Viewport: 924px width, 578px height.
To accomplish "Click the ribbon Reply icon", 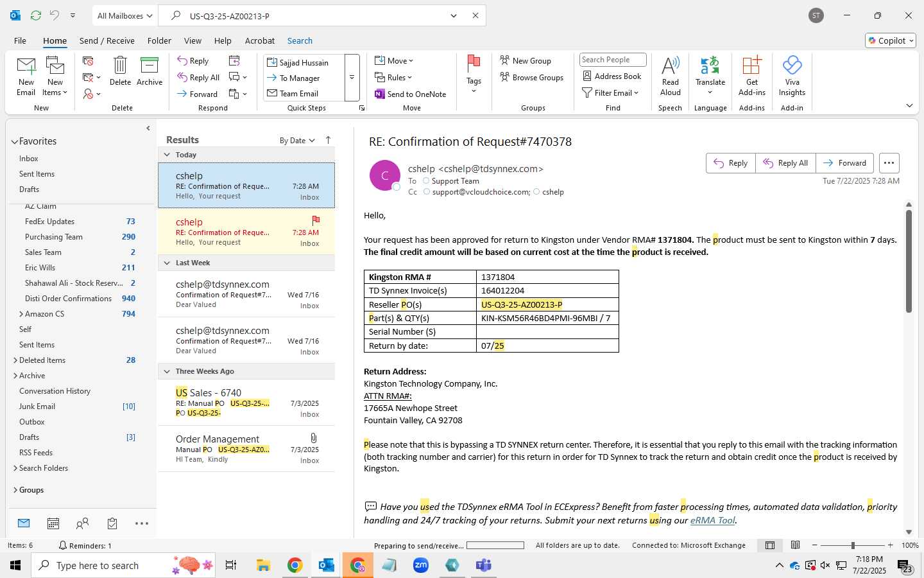I will pos(193,60).
